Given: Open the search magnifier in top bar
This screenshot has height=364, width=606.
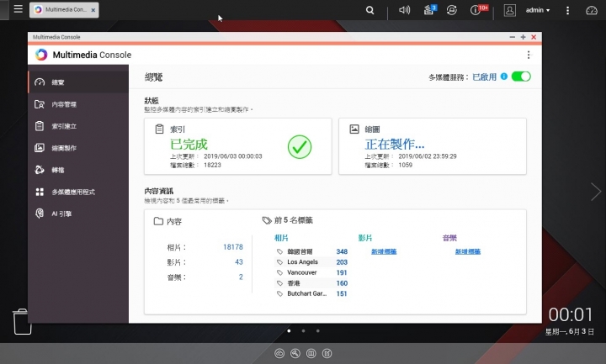Looking at the screenshot, I should [369, 10].
